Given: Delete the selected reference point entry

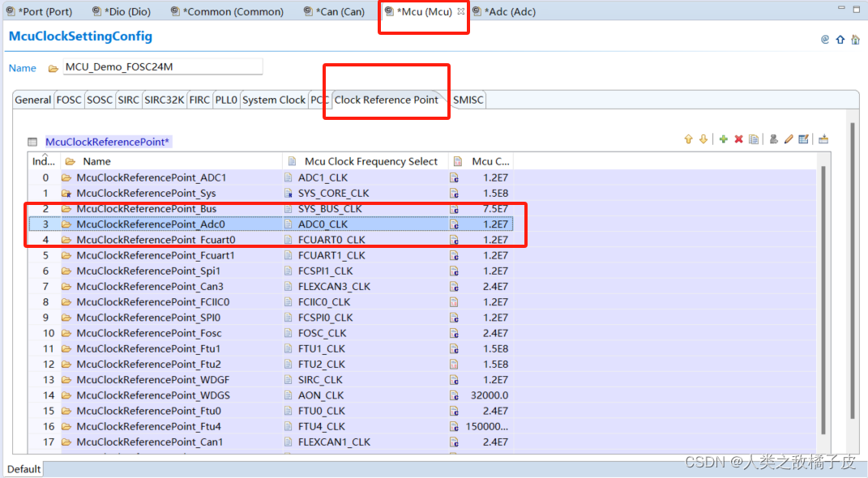Looking at the screenshot, I should (738, 139).
